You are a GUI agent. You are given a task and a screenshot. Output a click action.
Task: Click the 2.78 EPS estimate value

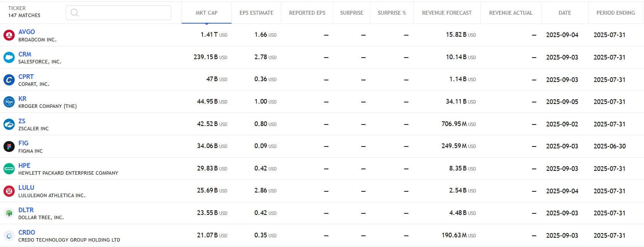[x=266, y=57]
